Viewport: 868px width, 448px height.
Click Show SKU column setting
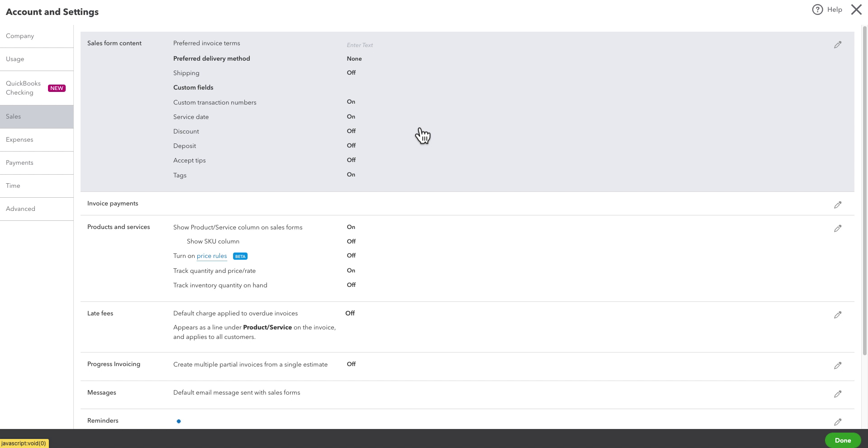[213, 242]
